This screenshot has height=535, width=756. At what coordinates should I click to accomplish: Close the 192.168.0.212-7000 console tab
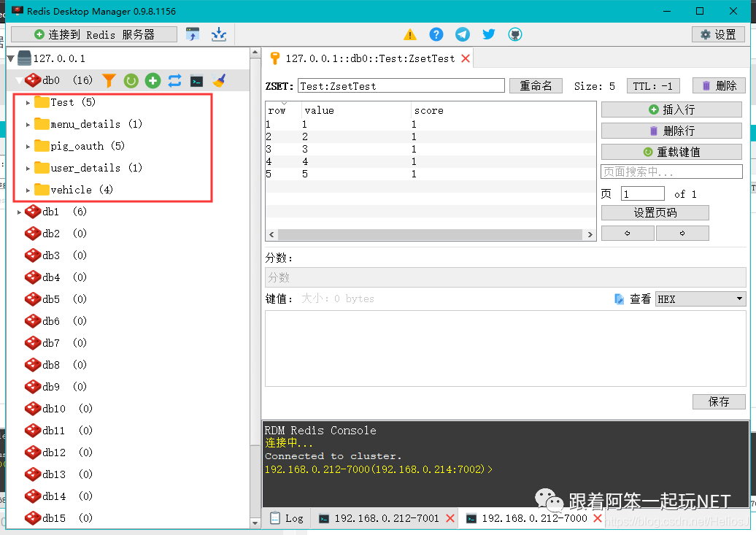point(598,518)
